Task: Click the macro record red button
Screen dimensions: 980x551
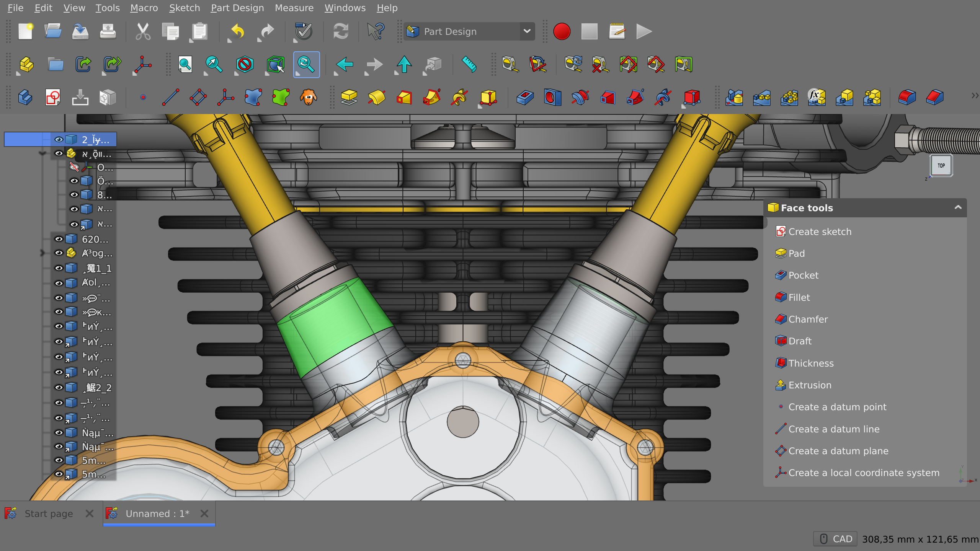Action: [x=562, y=31]
